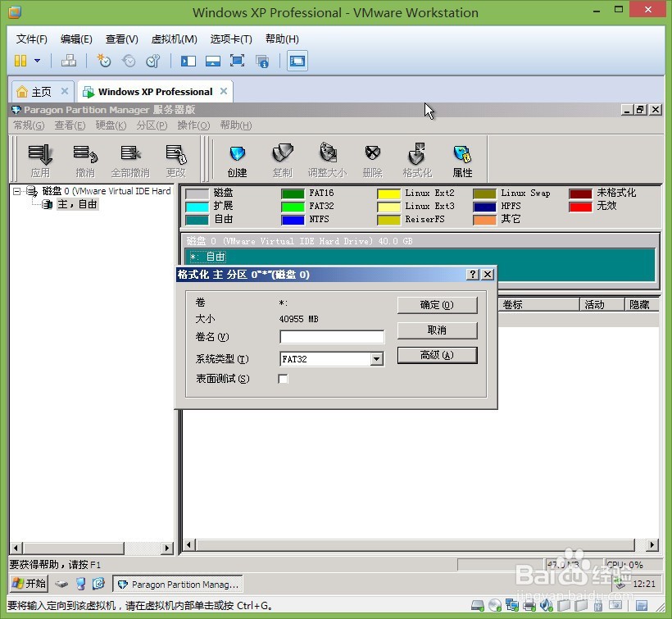
Task: Click the 无效 red legend swatch
Action: (x=581, y=207)
